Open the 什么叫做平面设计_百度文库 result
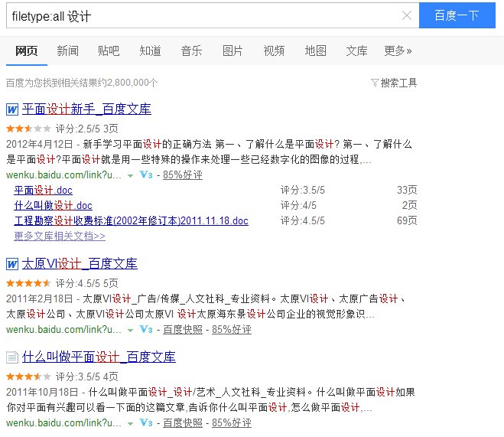The image size is (504, 437). [x=99, y=357]
